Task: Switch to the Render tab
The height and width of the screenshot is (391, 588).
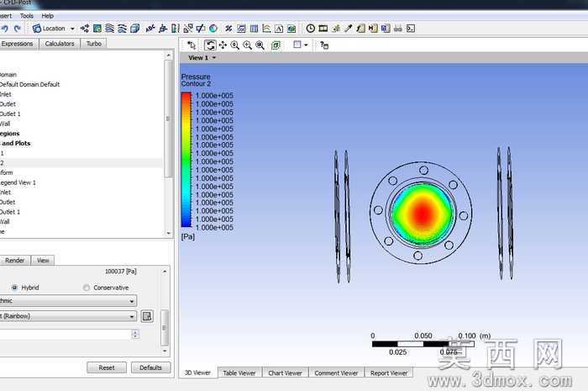Action: 14,261
